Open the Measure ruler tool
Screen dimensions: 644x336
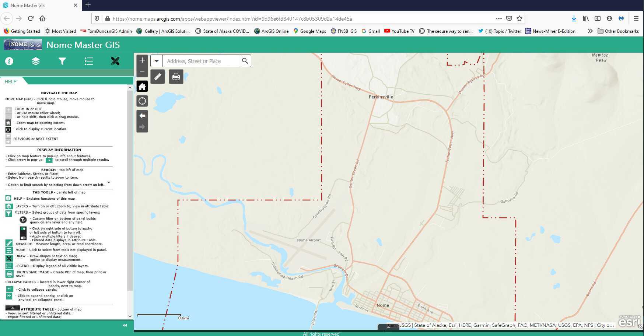tap(157, 77)
